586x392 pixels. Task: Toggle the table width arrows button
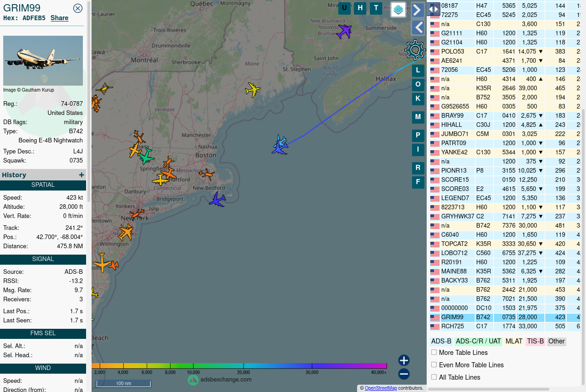434,9
